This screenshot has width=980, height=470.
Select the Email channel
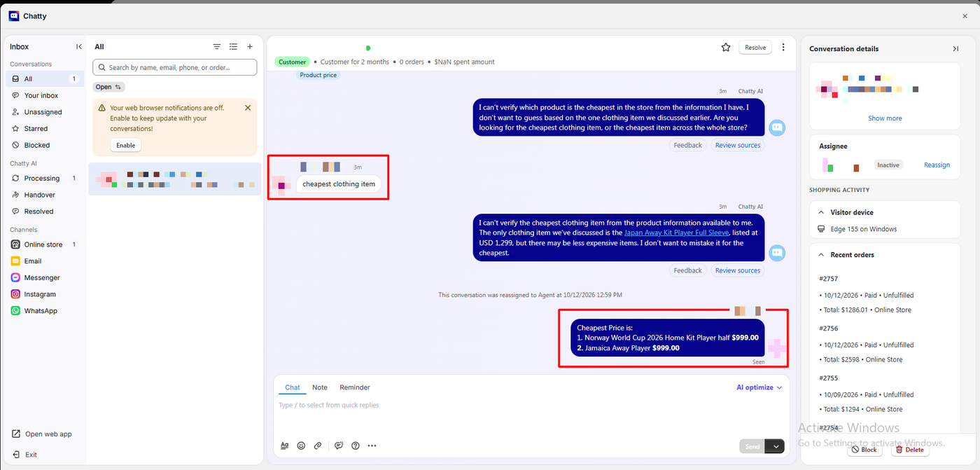(x=45, y=261)
